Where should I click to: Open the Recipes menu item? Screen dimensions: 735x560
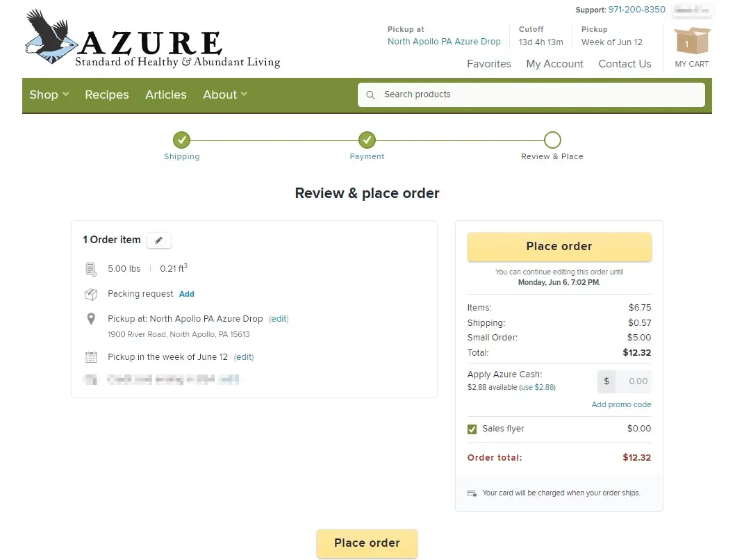coord(107,94)
